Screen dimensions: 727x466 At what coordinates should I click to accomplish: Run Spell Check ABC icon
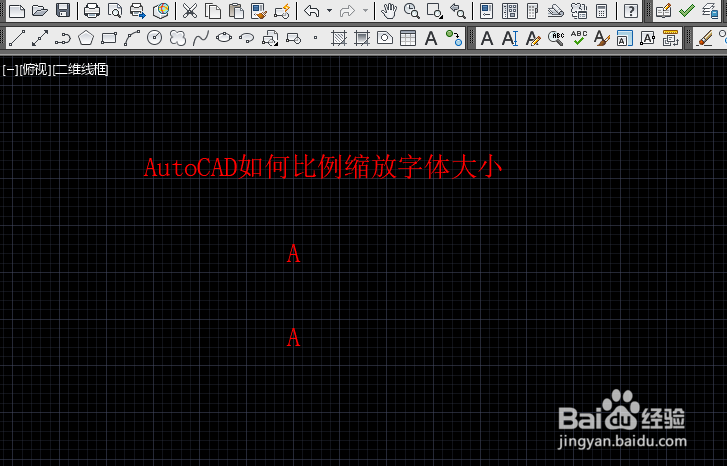coord(579,38)
